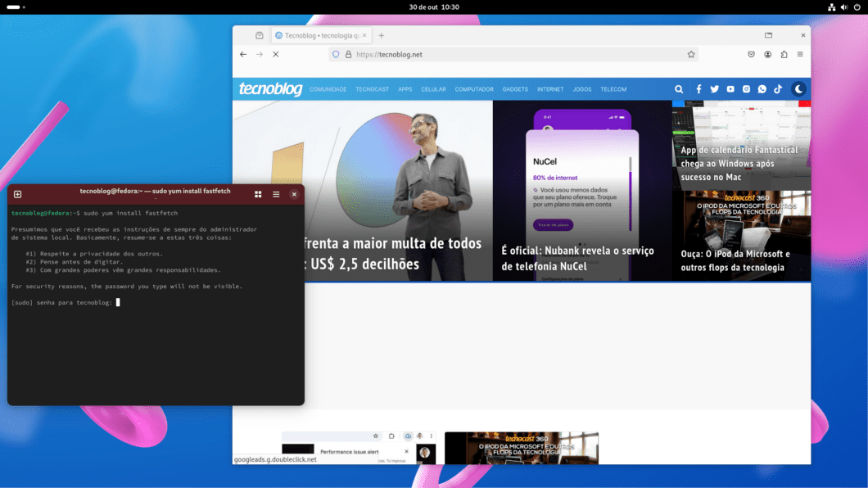Save the page with the Pocket icon

pyautogui.click(x=751, y=54)
